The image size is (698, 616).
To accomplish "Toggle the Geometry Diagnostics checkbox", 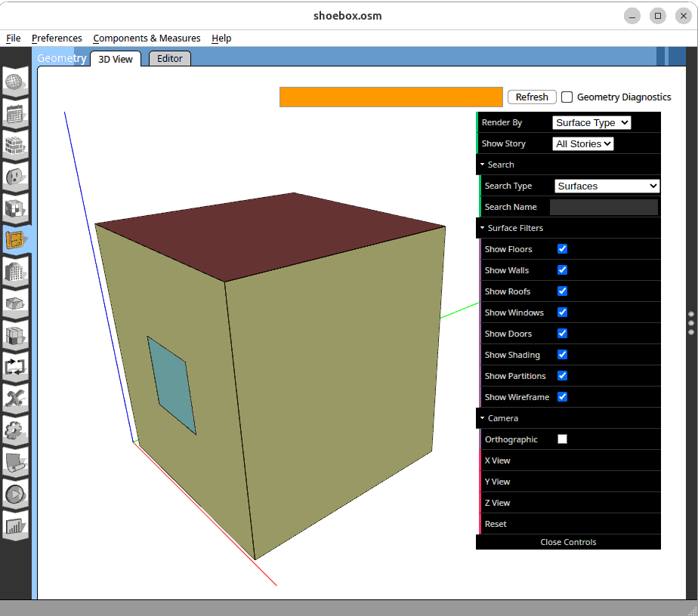I will [x=567, y=97].
